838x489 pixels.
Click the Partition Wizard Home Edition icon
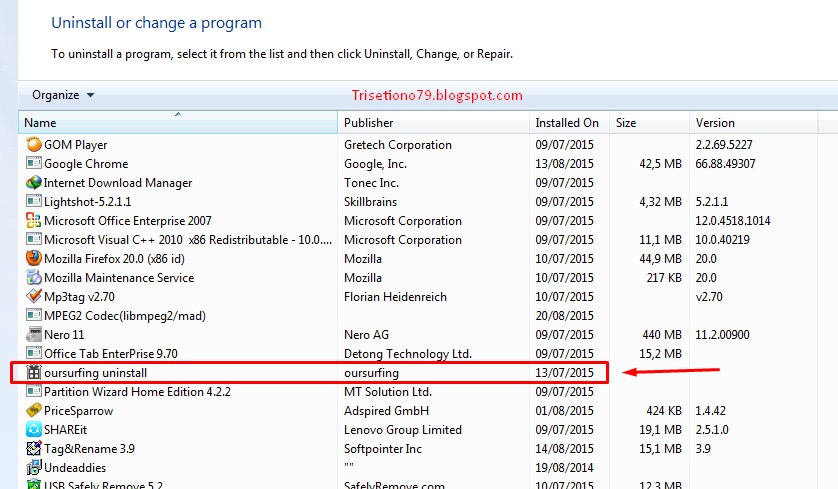pos(34,391)
